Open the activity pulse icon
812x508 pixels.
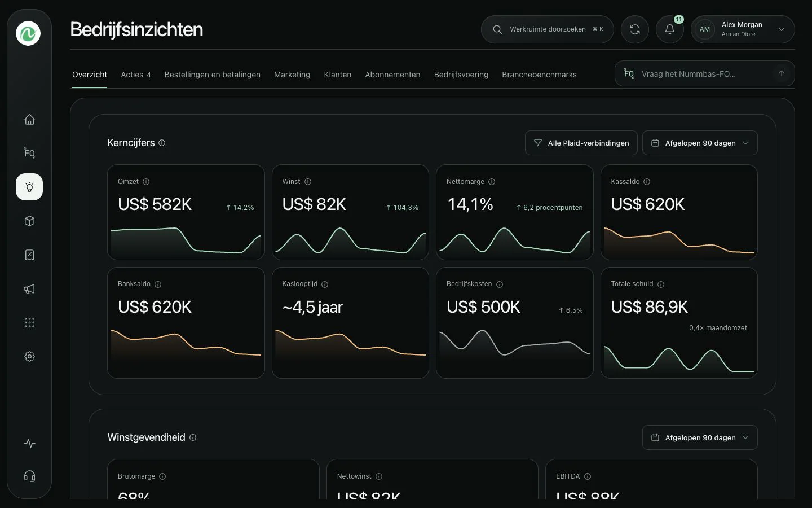point(29,444)
